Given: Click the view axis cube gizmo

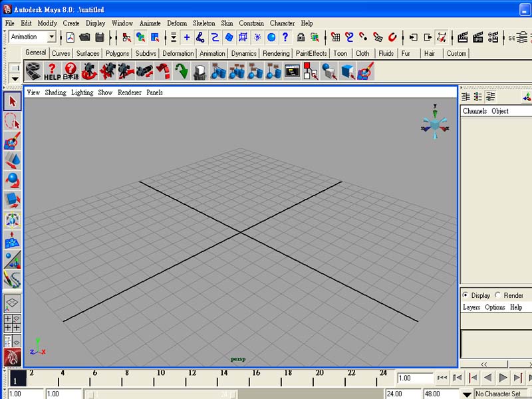Looking at the screenshot, I should click(436, 124).
